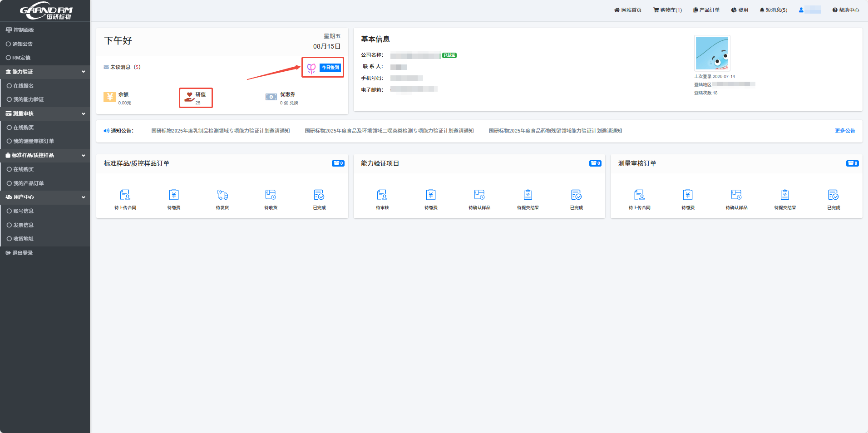Click 退出登录 to log out
Viewport: 868px width, 433px height.
(22, 253)
